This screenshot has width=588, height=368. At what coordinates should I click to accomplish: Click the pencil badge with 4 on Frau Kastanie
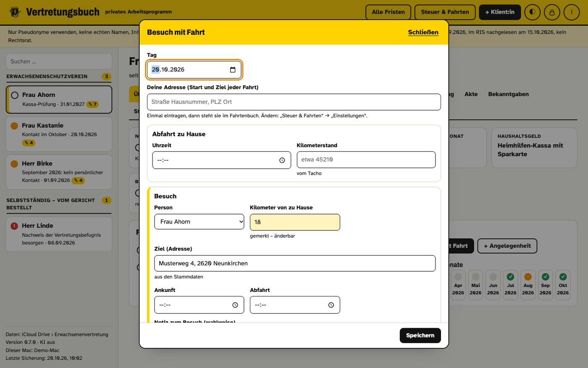tap(29, 143)
